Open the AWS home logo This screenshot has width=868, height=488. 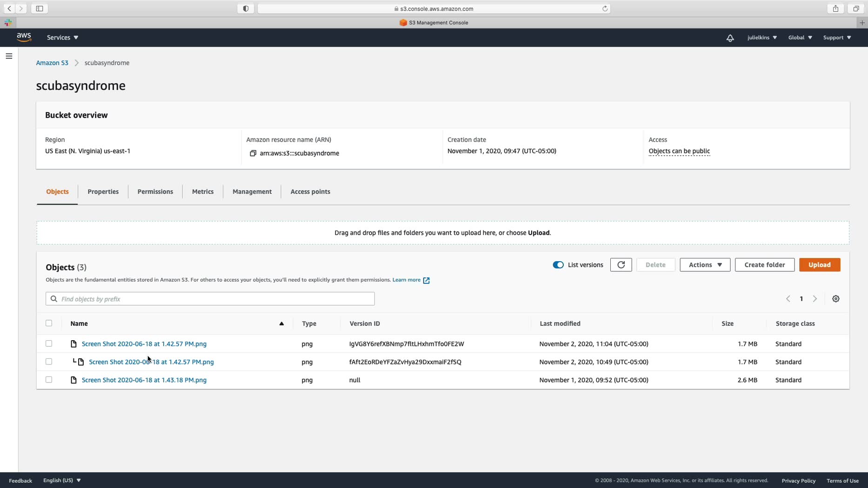coord(24,37)
